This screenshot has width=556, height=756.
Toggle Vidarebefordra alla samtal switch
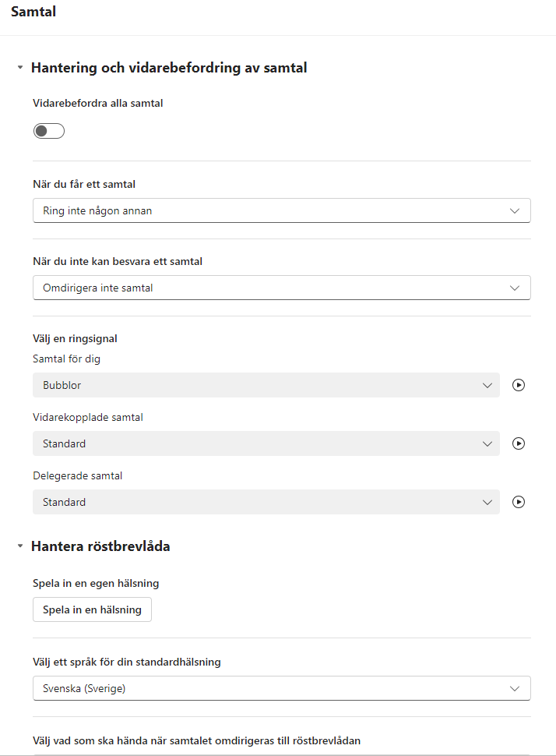[x=48, y=131]
